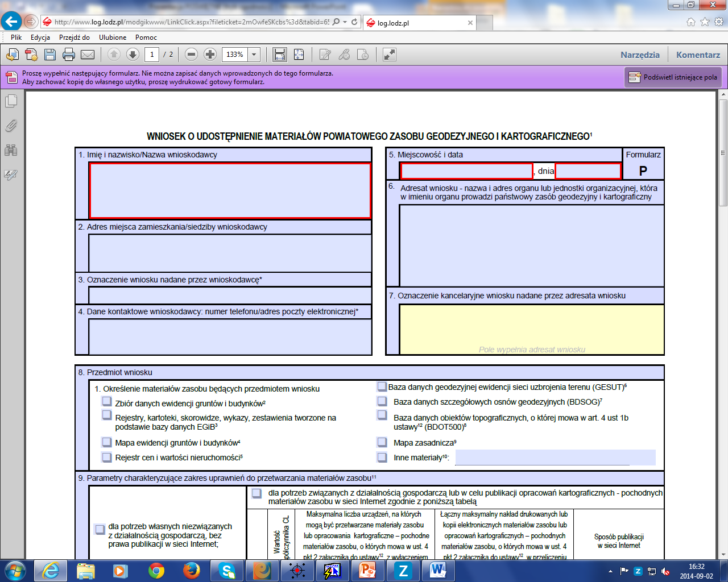Click Inne materiały text field
728x582 pixels.
pos(555,457)
